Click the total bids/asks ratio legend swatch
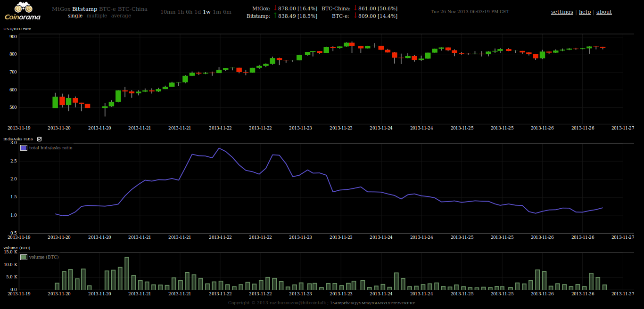The image size is (644, 309). tap(24, 148)
